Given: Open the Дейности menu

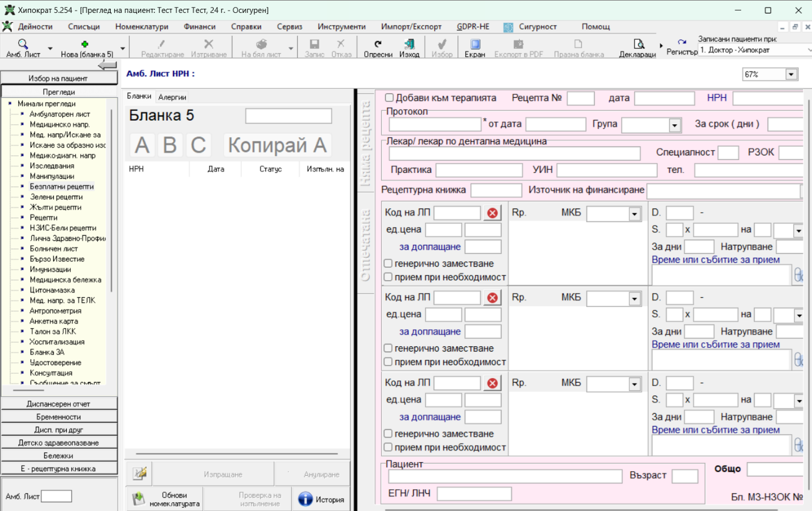Looking at the screenshot, I should (x=35, y=27).
